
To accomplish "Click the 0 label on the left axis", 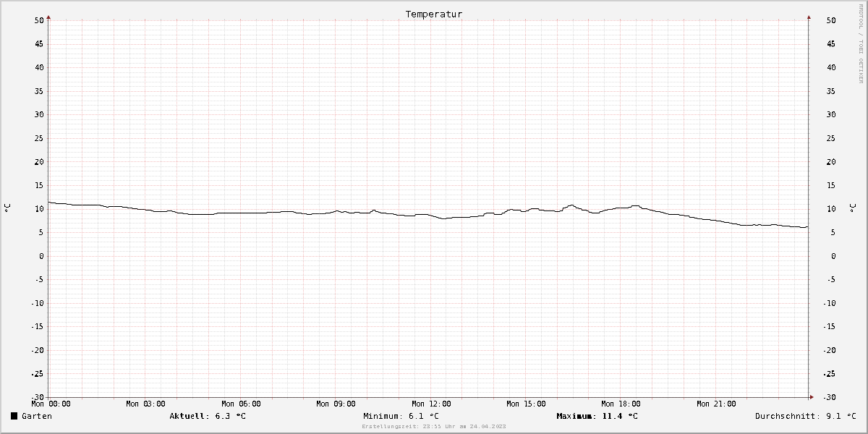I will point(42,256).
